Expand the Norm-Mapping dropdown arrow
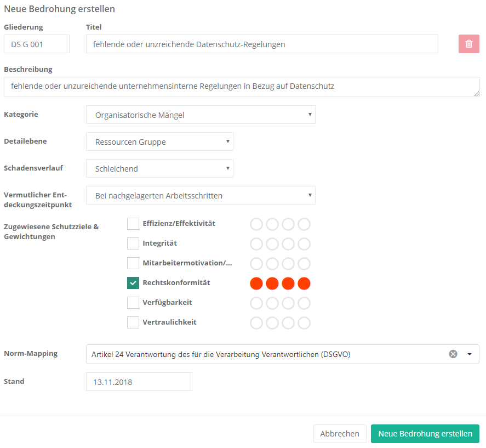This screenshot has height=448, width=486. click(x=470, y=354)
